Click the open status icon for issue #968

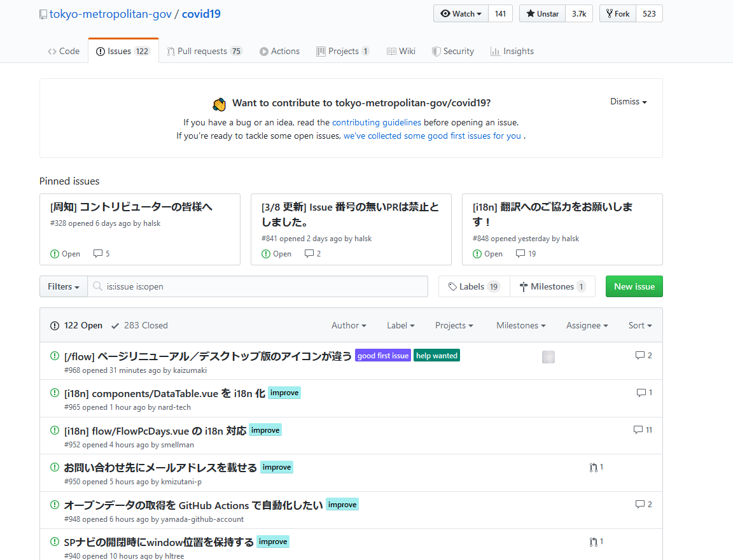(54, 356)
